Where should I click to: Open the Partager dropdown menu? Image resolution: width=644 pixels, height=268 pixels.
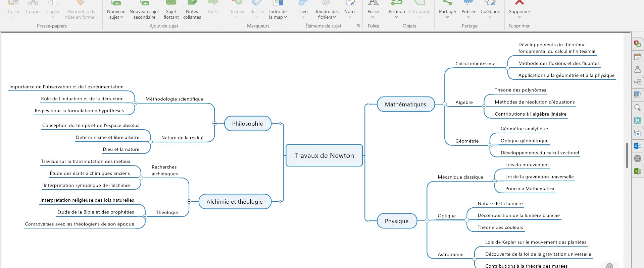click(x=447, y=17)
